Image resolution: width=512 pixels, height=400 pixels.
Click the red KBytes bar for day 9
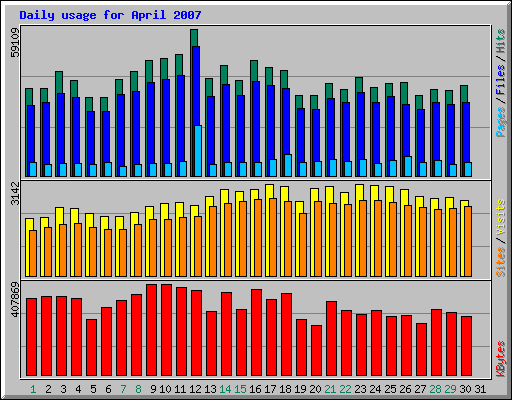pos(151,330)
